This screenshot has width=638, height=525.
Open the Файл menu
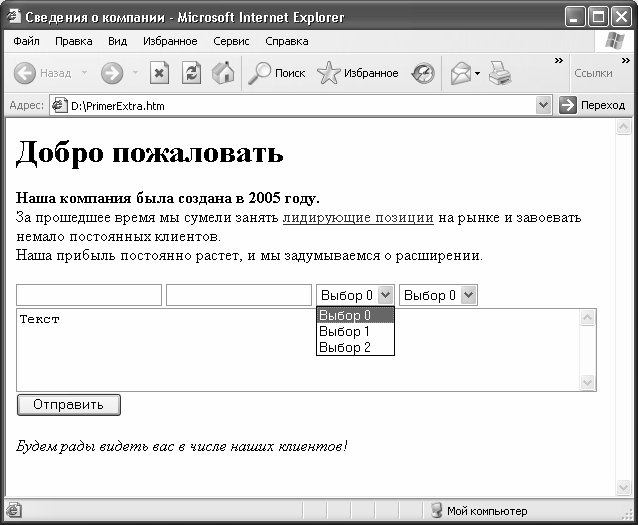(26, 41)
